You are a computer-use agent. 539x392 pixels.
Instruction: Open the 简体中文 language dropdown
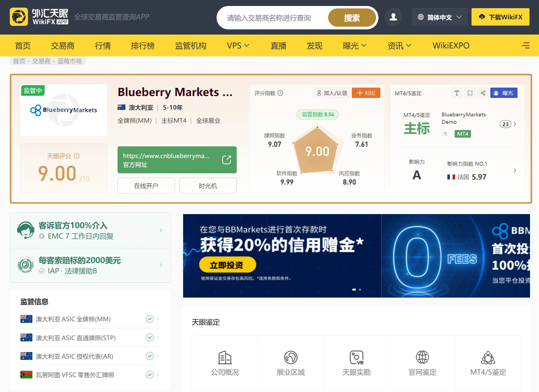tap(440, 17)
